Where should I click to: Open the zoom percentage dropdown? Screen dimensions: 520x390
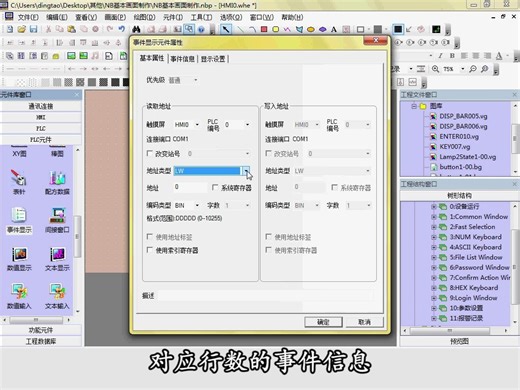(x=463, y=69)
